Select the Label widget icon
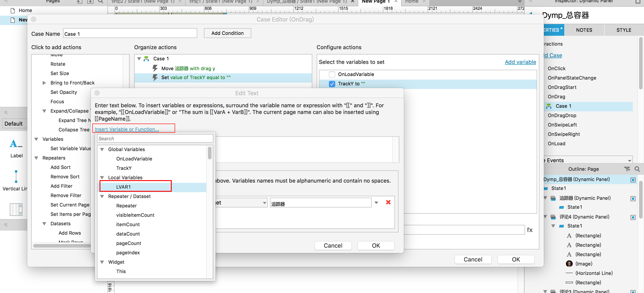This screenshot has height=293, width=644. (16, 144)
